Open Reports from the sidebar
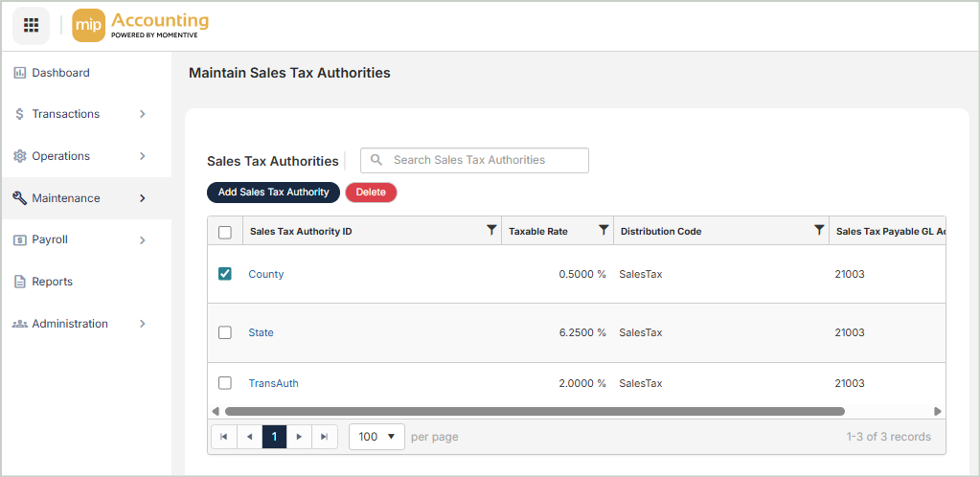 pyautogui.click(x=52, y=282)
